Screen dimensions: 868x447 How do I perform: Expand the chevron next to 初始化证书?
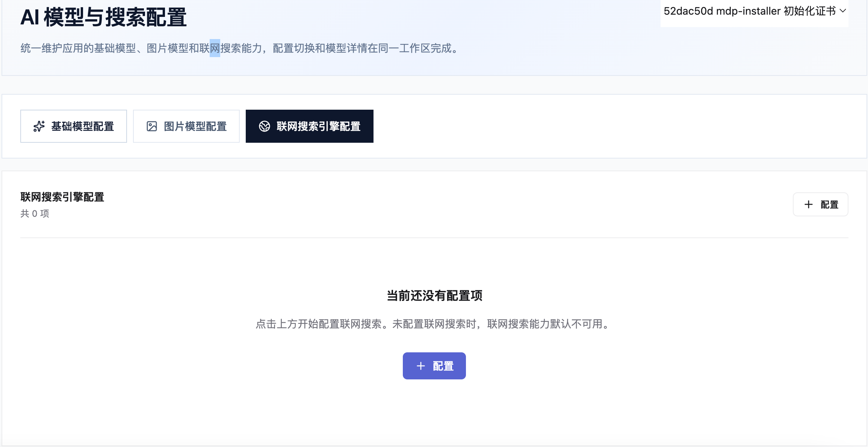[843, 11]
